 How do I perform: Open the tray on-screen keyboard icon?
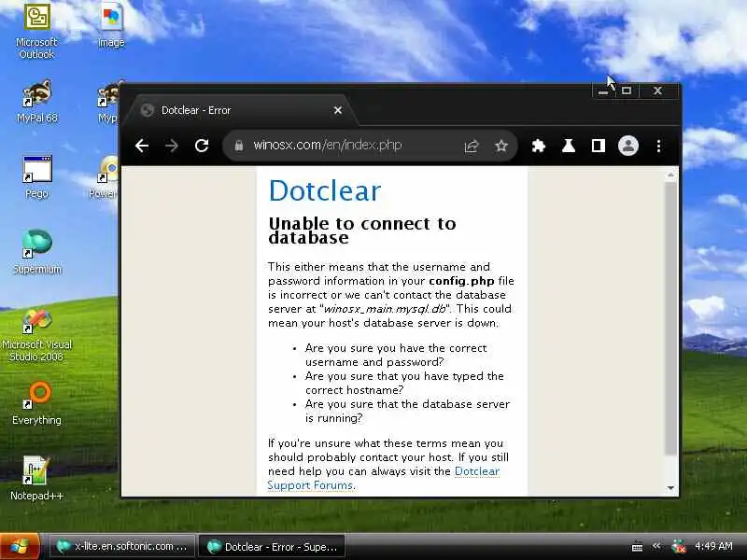click(x=637, y=547)
